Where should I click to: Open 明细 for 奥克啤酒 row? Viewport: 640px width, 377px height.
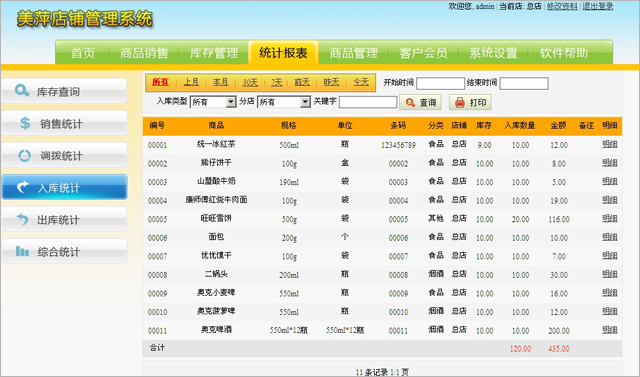coord(609,330)
